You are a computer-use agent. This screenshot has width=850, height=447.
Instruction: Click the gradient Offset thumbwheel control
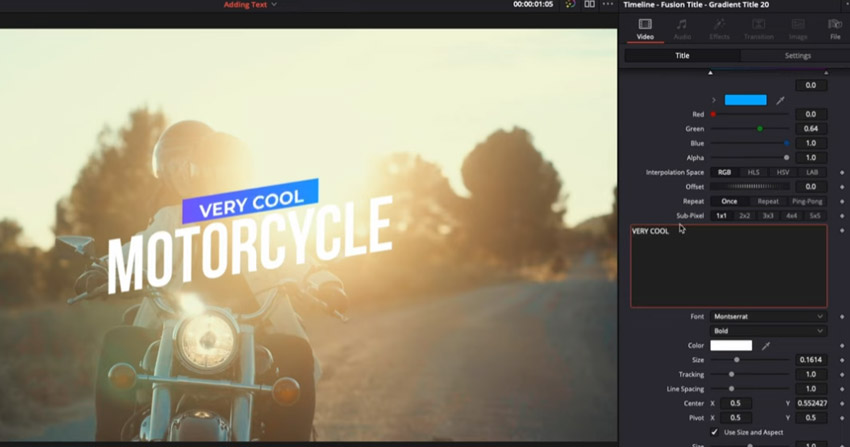point(750,186)
